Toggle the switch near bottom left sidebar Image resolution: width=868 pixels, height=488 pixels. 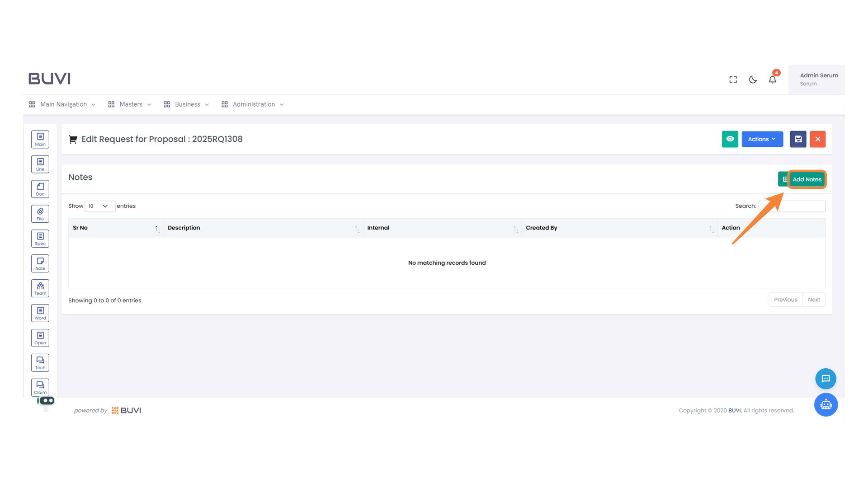point(47,400)
